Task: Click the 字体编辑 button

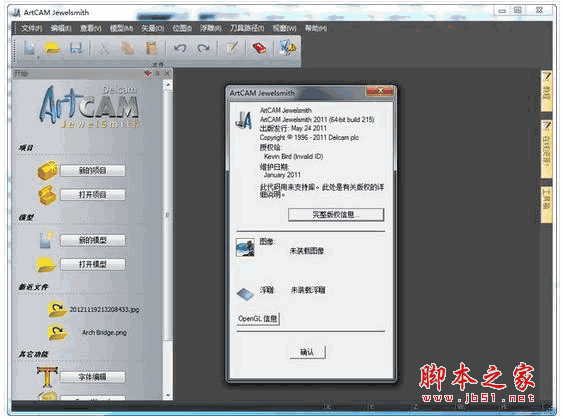Action: (x=93, y=377)
